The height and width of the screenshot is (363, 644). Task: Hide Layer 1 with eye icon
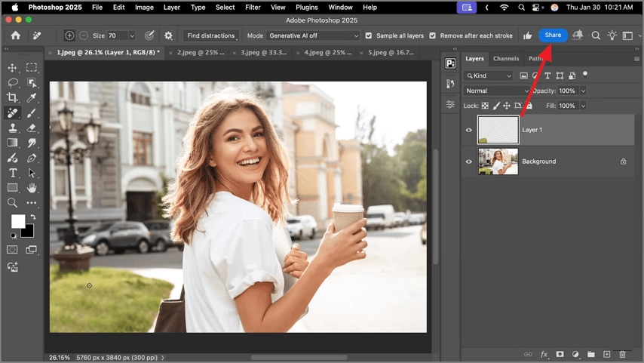coord(468,130)
